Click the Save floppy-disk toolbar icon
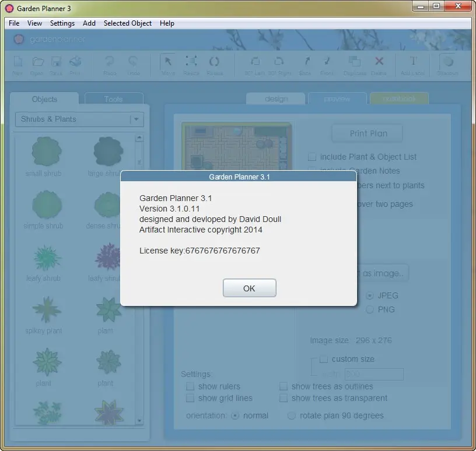 point(56,62)
